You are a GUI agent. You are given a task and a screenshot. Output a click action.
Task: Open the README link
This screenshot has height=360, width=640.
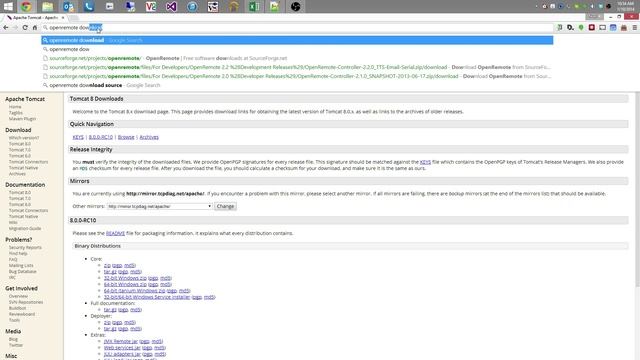116,233
